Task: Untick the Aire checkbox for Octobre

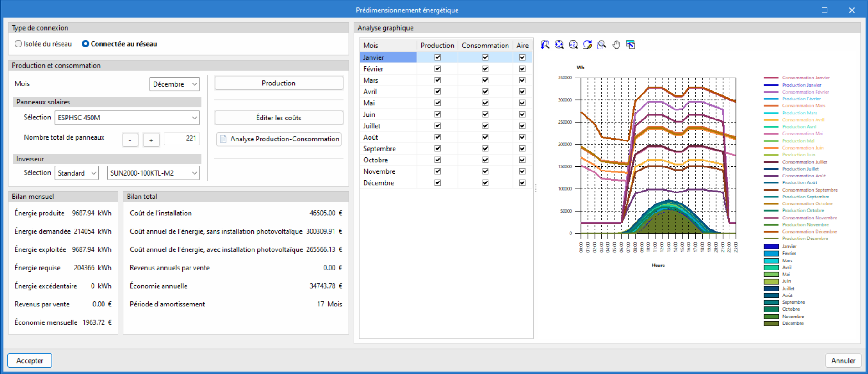Action: pyautogui.click(x=522, y=160)
